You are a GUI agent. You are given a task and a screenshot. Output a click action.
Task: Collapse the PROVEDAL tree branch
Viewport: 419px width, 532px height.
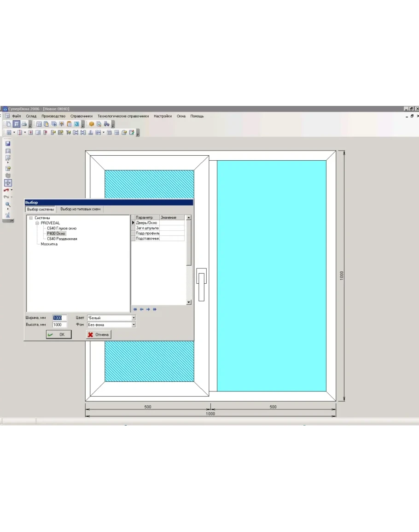[x=37, y=223]
